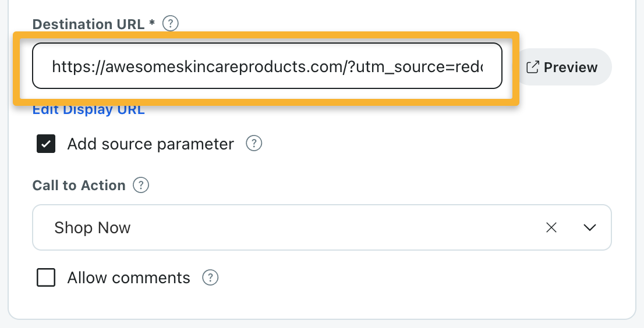
Task: Click the Allow comments label text
Action: click(x=129, y=278)
